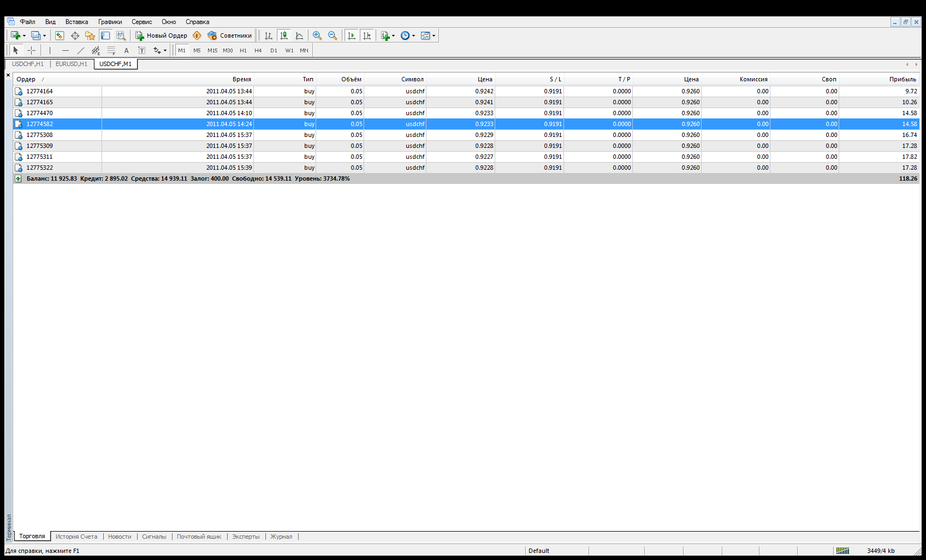Switch to История Счета tab
This screenshot has width=926, height=560.
(76, 537)
